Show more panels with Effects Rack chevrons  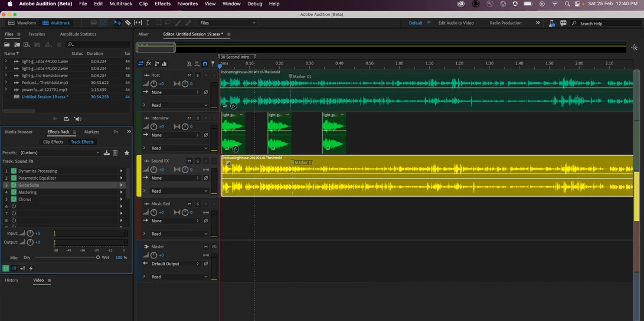129,132
